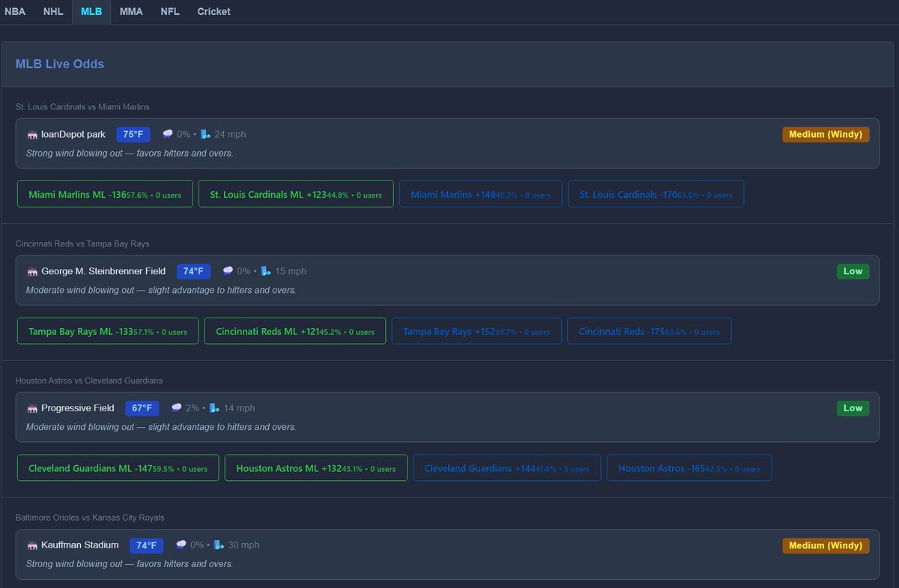Click the rain cloud icon in Kauffman Stadium row
The width and height of the screenshot is (899, 588).
pyautogui.click(x=181, y=545)
